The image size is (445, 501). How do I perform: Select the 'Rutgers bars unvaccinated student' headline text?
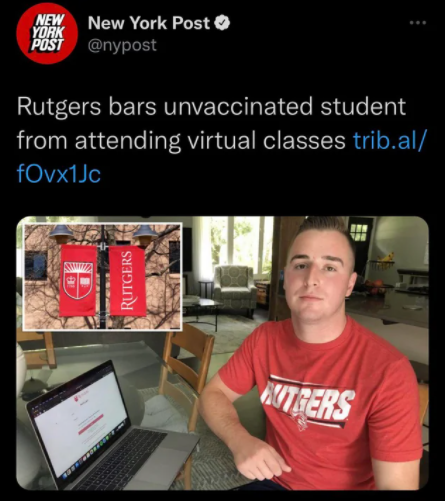coord(211,106)
